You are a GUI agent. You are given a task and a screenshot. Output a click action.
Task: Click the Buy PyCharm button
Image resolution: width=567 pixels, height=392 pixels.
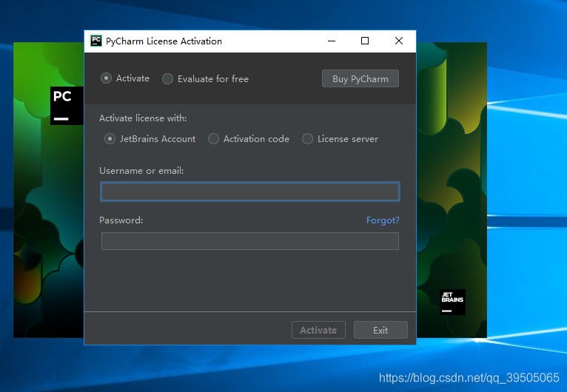[x=360, y=78]
